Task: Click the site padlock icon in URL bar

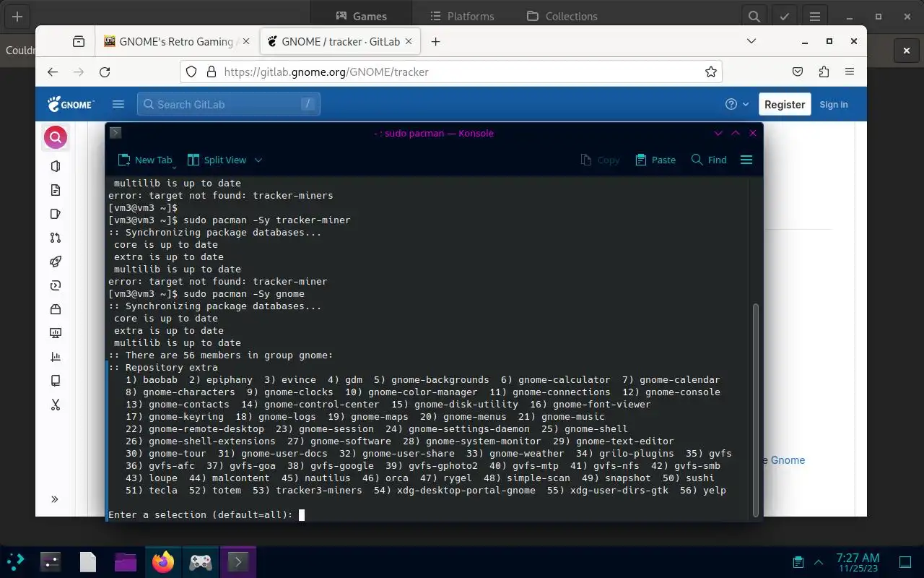Action: point(212,72)
